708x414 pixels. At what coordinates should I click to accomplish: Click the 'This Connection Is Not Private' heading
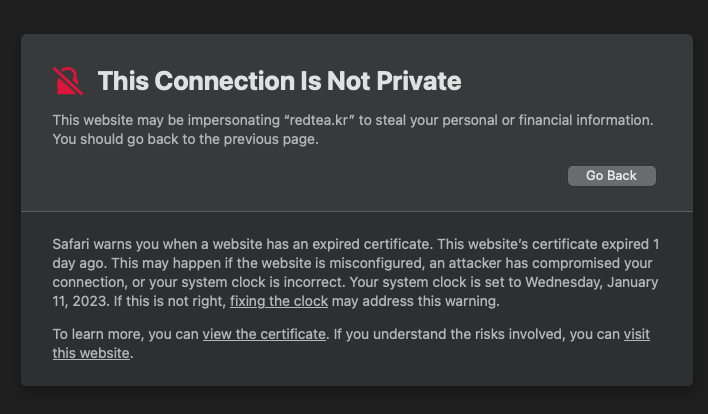coord(279,81)
